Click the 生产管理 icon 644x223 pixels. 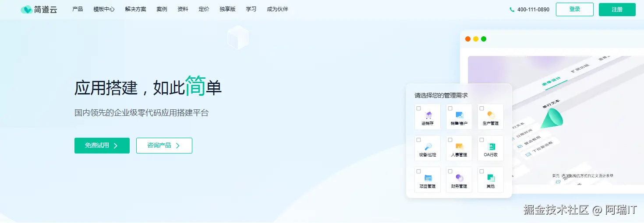[491, 115]
